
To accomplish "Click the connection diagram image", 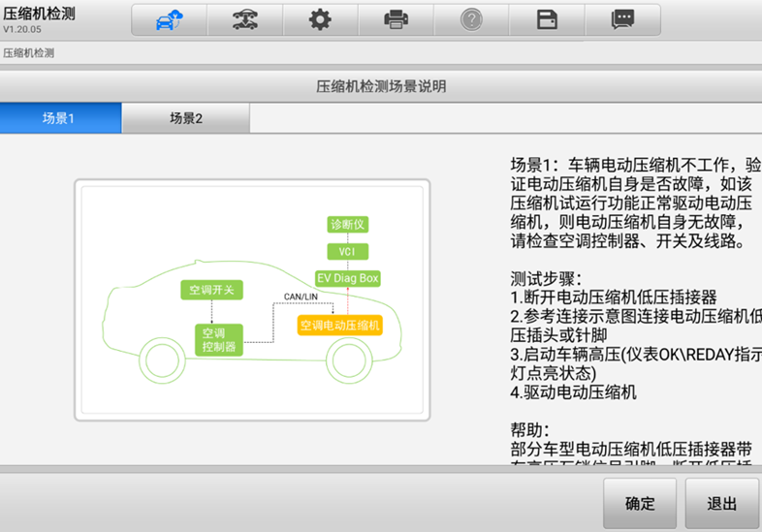I will (252, 299).
